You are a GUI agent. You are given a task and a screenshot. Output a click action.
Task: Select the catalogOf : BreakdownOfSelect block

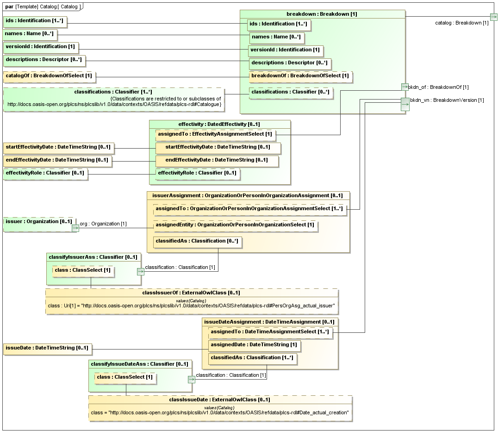(49, 75)
